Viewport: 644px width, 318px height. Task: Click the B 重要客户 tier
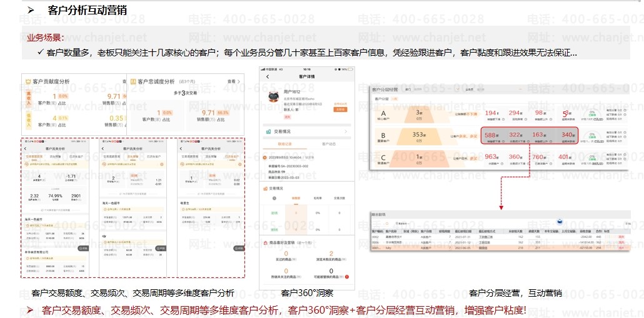pos(384,136)
